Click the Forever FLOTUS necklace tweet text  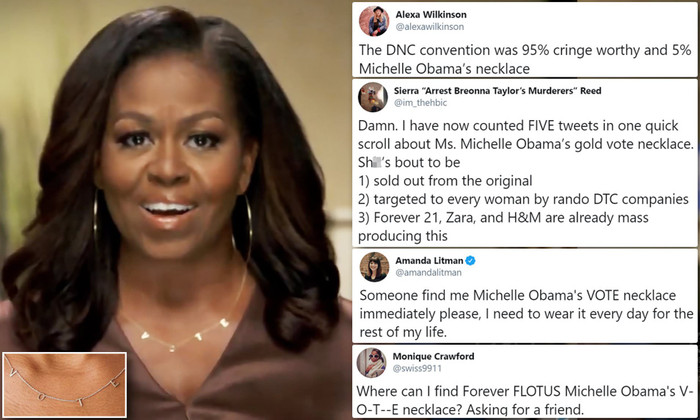pyautogui.click(x=525, y=400)
